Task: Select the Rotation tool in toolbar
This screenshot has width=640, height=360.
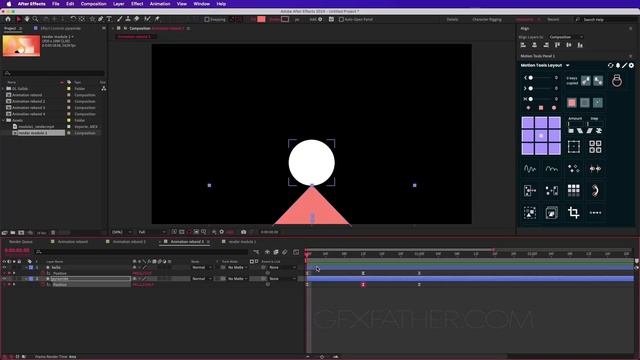Action: [73, 19]
